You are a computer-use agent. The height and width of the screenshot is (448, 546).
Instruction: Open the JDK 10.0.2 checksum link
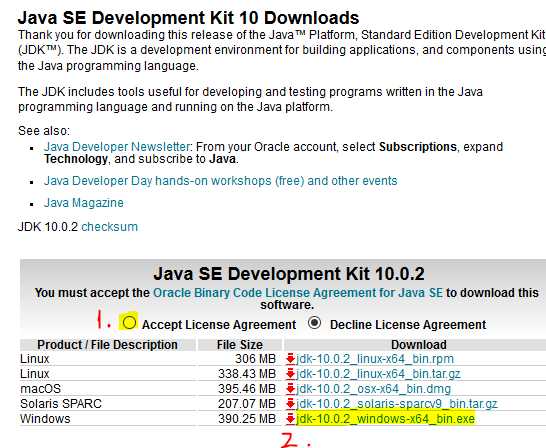click(109, 227)
